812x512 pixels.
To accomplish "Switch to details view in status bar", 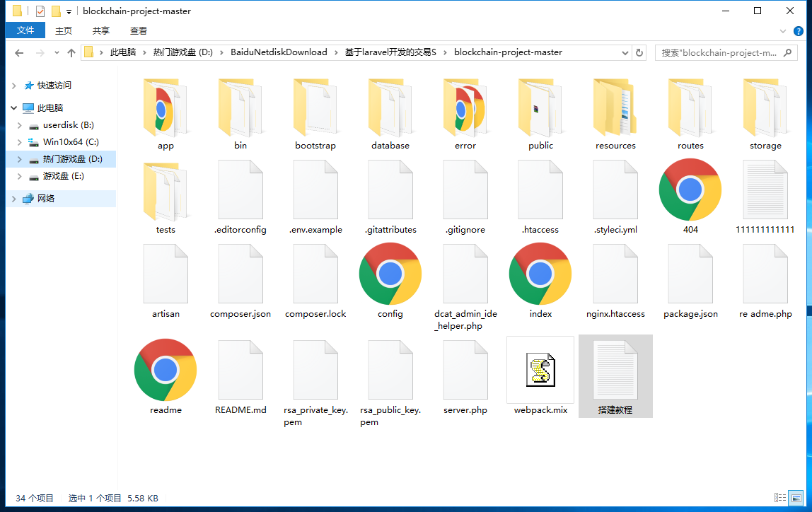I will pyautogui.click(x=780, y=498).
